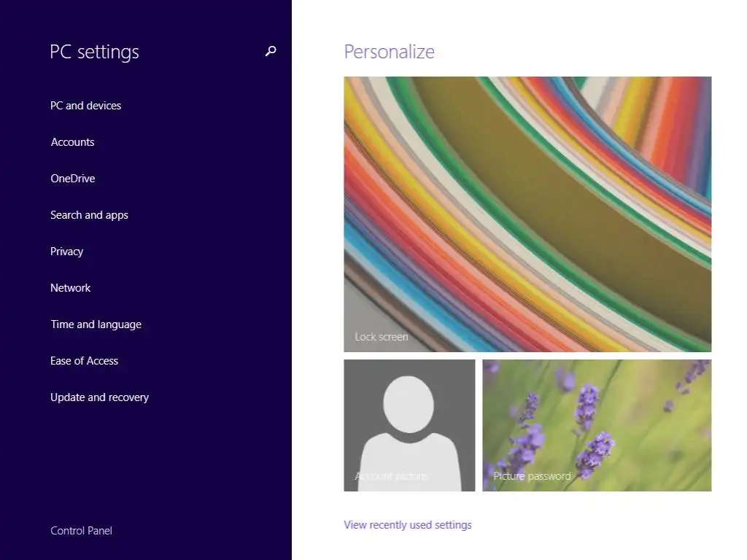
Task: Select the Picture password tile
Action: pyautogui.click(x=597, y=425)
